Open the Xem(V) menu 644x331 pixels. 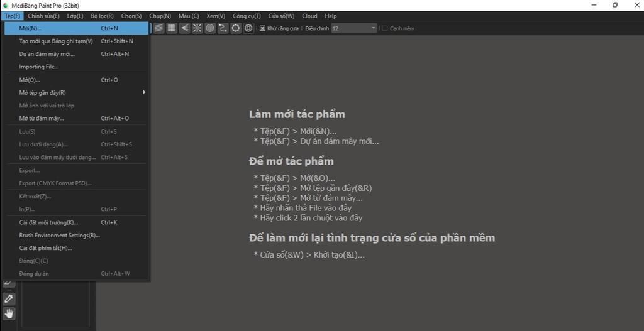216,16
